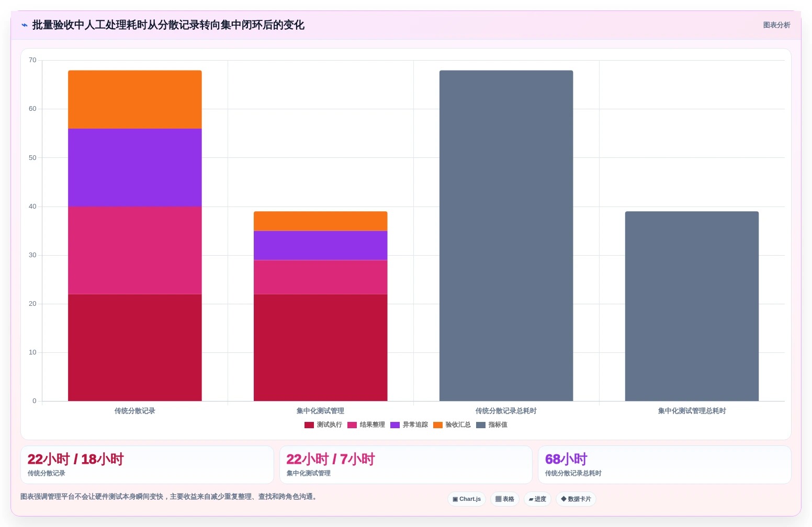Image resolution: width=812 pixels, height=527 pixels.
Task: Click the purple 异常追踪 legend color box
Action: 395,425
